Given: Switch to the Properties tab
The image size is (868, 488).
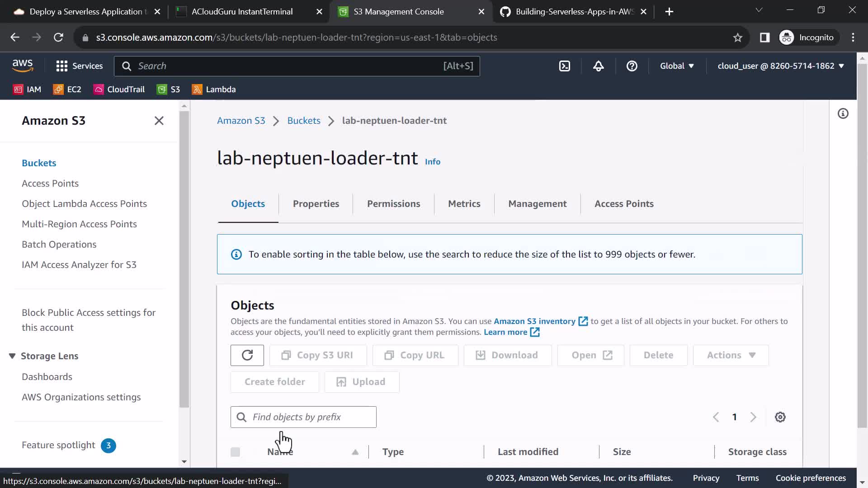Looking at the screenshot, I should coord(316,204).
